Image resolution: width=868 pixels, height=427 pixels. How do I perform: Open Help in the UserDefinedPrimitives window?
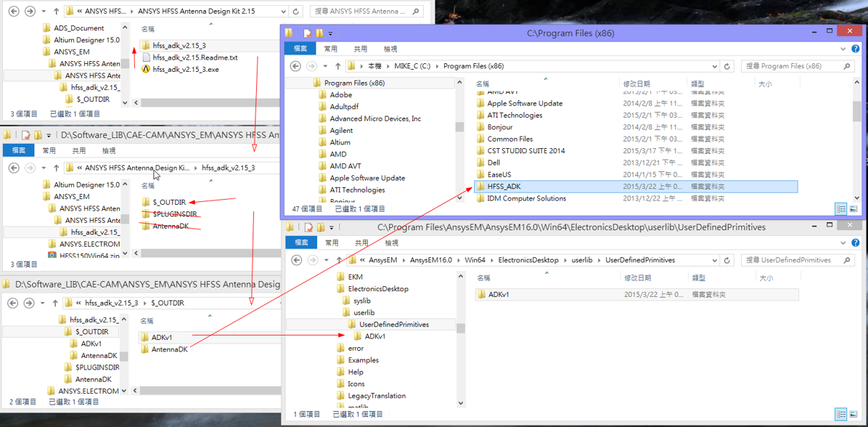pyautogui.click(x=855, y=243)
